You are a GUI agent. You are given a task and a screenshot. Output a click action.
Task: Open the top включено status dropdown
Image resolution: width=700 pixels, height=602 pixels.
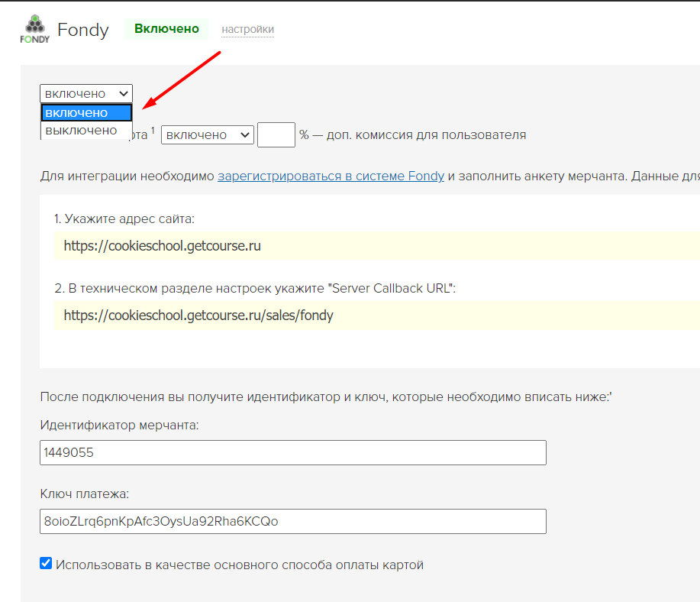pos(86,94)
